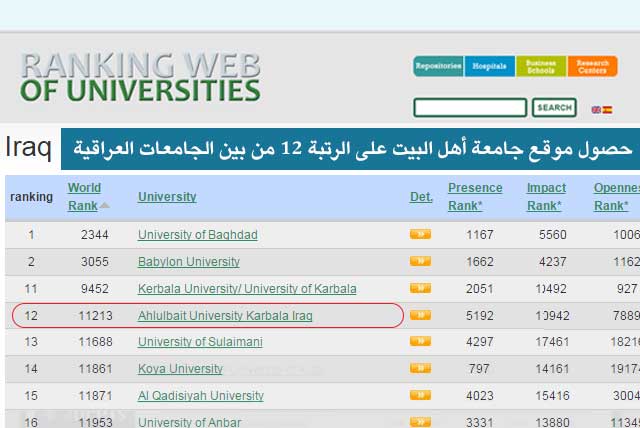
Task: Click impact rank value 15416
Action: tap(552, 395)
